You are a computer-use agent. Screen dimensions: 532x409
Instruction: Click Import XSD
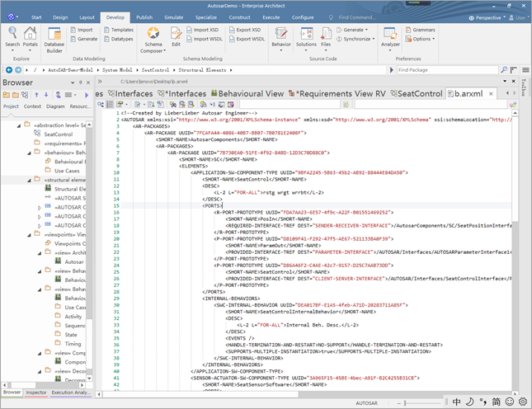tap(203, 30)
